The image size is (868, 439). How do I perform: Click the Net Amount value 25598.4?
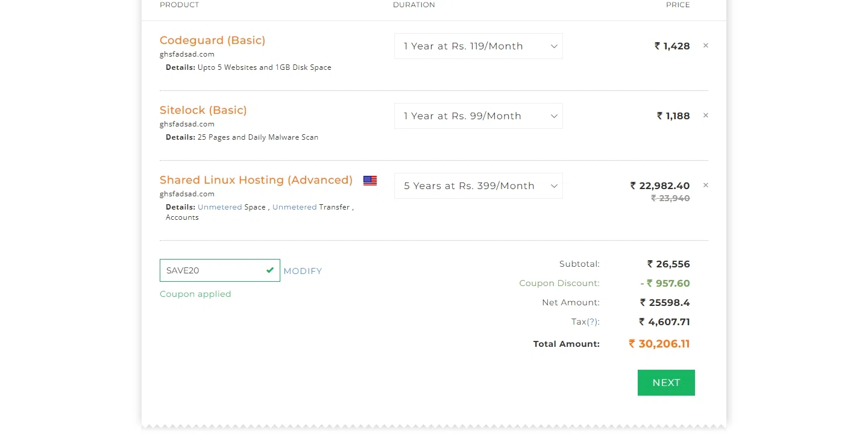pyautogui.click(x=665, y=302)
